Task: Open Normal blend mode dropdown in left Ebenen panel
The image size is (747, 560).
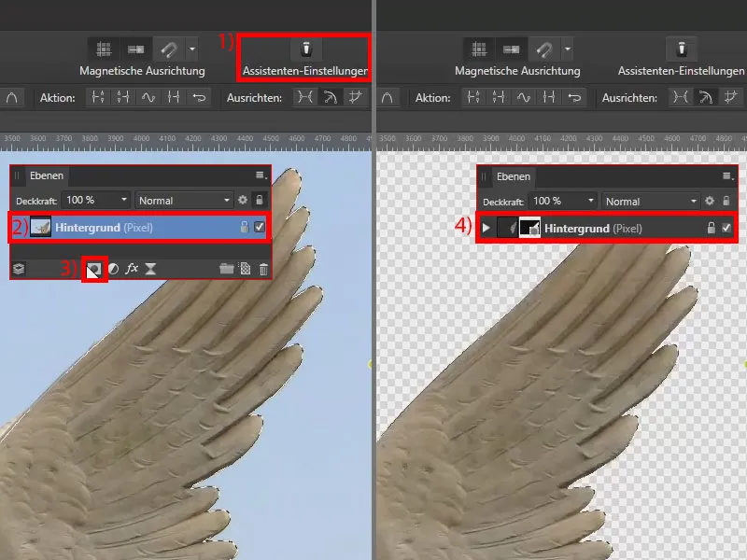Action: pyautogui.click(x=184, y=201)
